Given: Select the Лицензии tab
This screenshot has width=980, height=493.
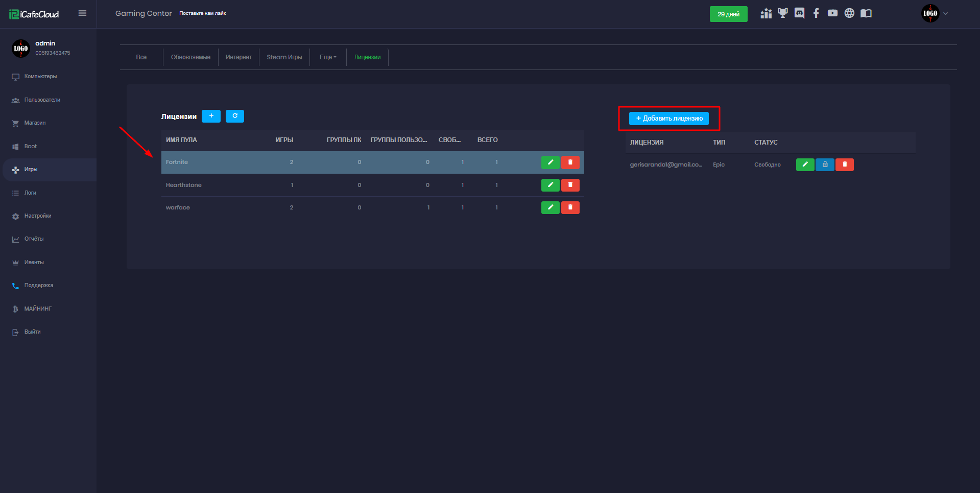Looking at the screenshot, I should tap(367, 57).
